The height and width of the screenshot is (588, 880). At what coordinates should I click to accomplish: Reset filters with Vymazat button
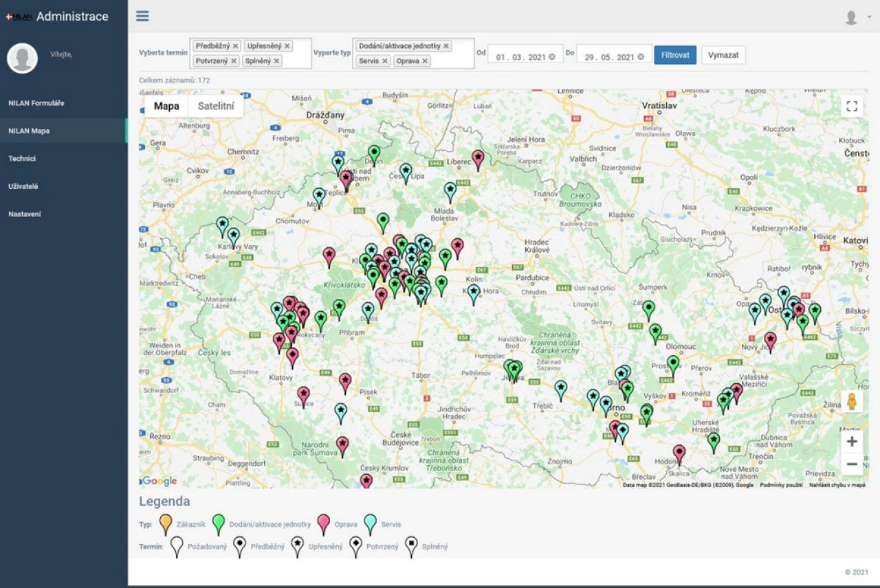(x=723, y=55)
